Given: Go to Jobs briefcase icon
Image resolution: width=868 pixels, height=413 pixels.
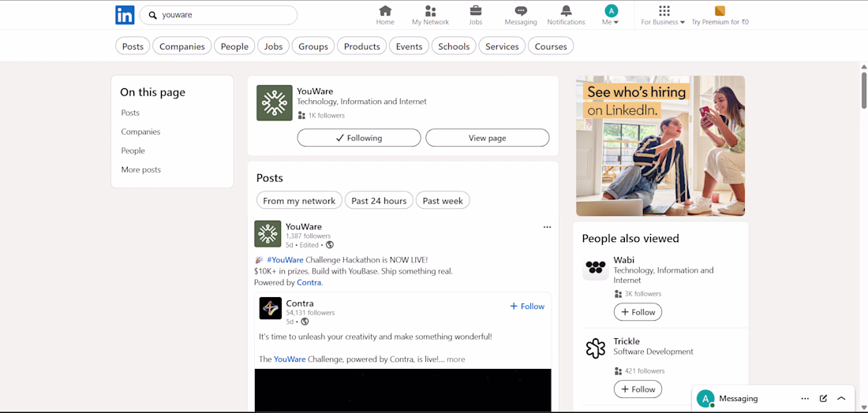Looking at the screenshot, I should [x=476, y=15].
